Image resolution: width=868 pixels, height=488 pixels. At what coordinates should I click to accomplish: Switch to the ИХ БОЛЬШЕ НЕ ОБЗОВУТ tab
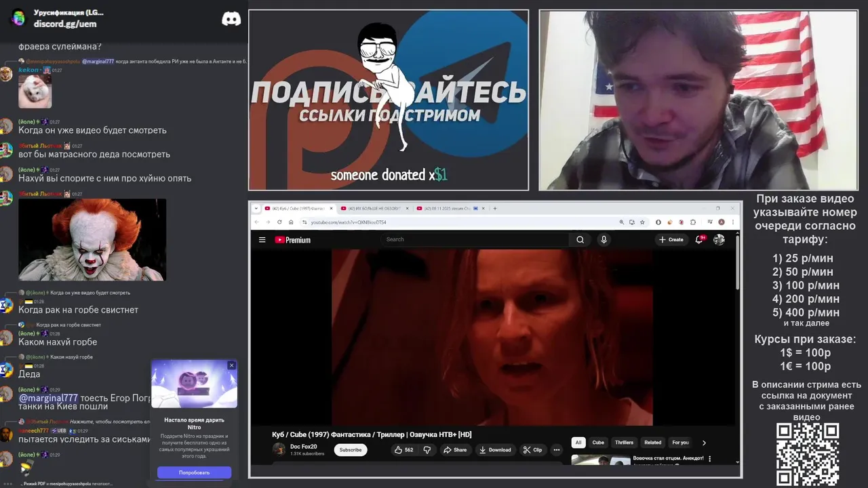pyautogui.click(x=372, y=208)
